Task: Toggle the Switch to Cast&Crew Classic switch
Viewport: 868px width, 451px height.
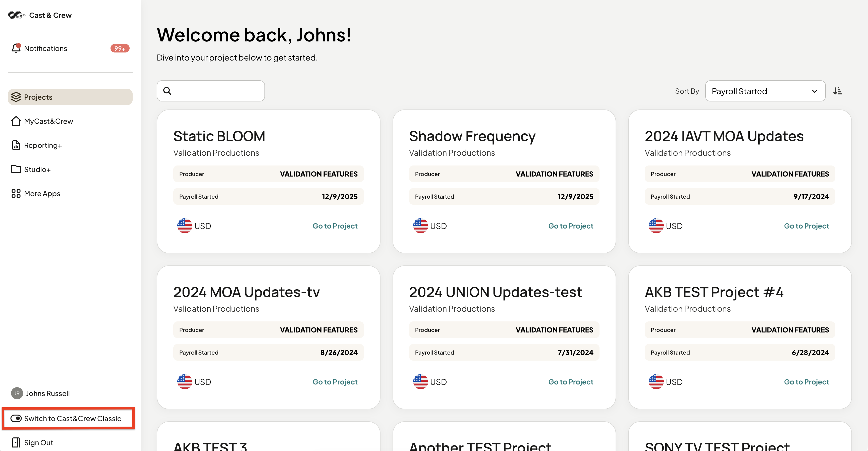Action: (16, 418)
